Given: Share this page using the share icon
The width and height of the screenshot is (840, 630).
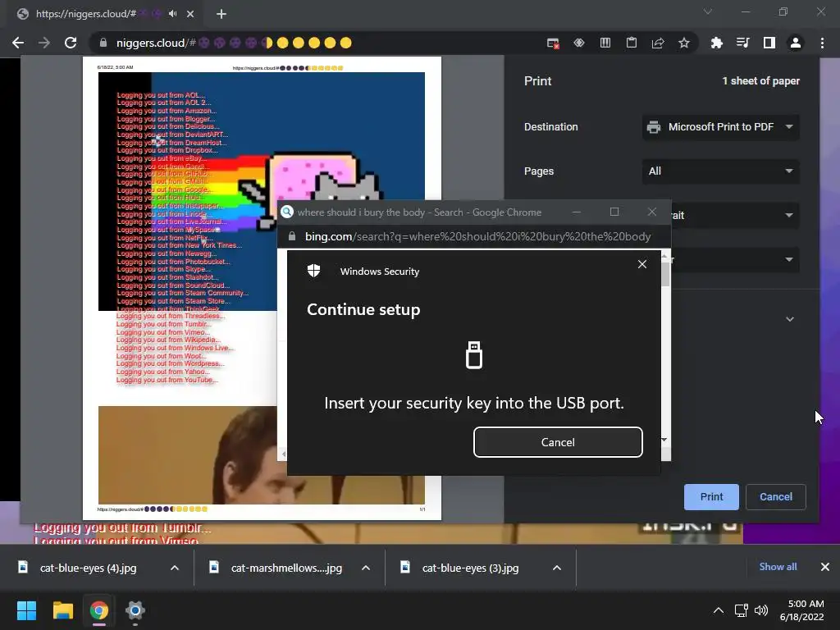Looking at the screenshot, I should coord(658,43).
